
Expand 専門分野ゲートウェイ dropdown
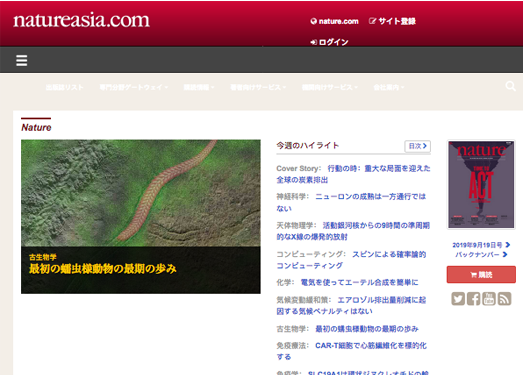coord(134,87)
